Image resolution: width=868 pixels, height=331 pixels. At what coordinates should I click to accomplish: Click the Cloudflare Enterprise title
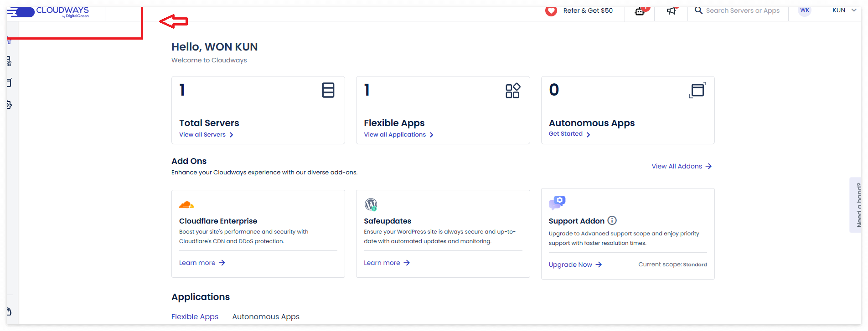tap(218, 221)
